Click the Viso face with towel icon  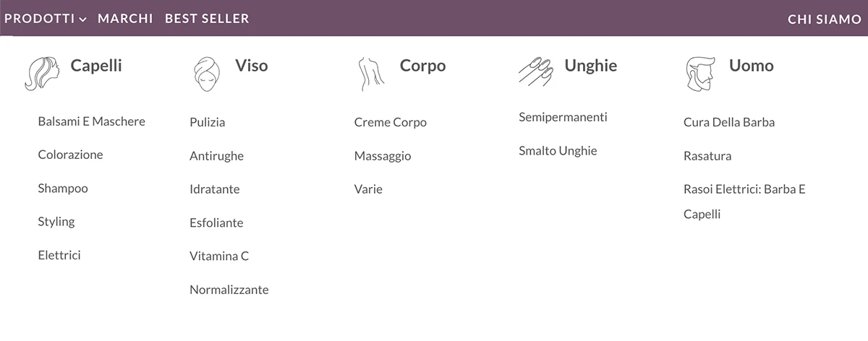(x=206, y=74)
